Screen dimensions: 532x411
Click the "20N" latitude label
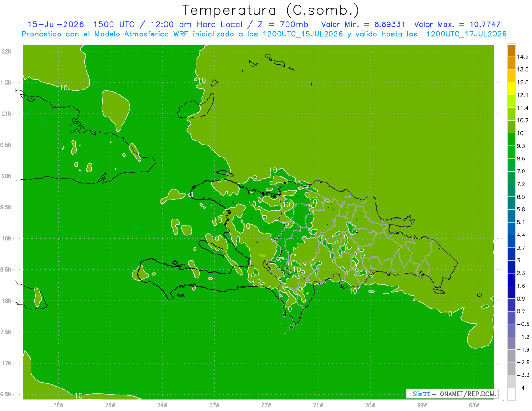pyautogui.click(x=7, y=176)
